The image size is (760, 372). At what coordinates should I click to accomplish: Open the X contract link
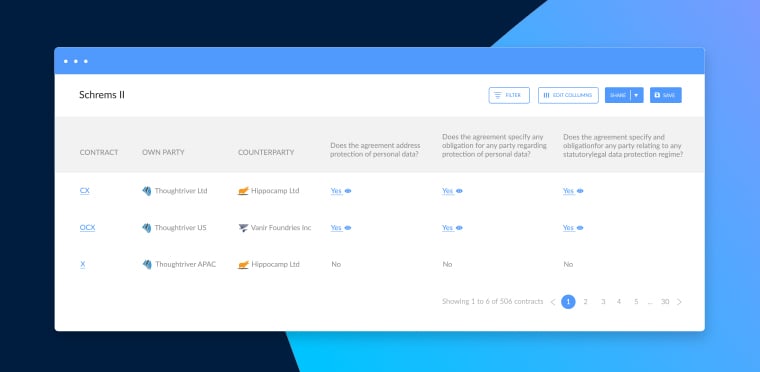point(82,264)
